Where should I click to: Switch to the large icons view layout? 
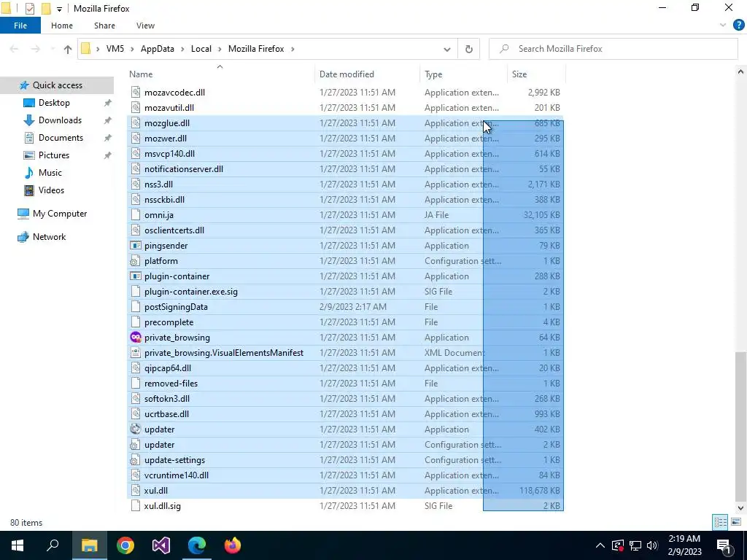pyautogui.click(x=736, y=522)
